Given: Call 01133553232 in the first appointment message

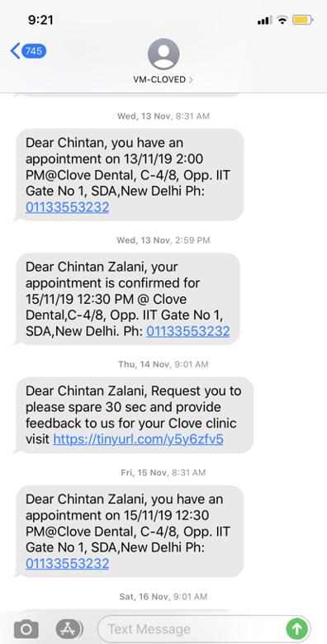Looking at the screenshot, I should point(68,207).
